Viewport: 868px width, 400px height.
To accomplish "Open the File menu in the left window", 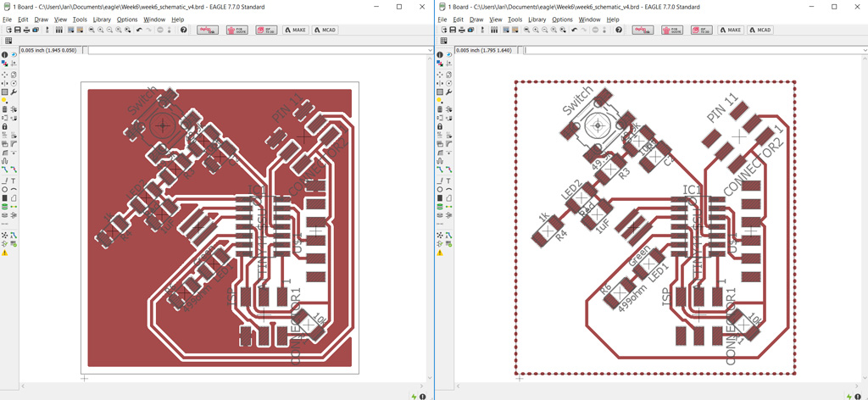I will (7, 19).
